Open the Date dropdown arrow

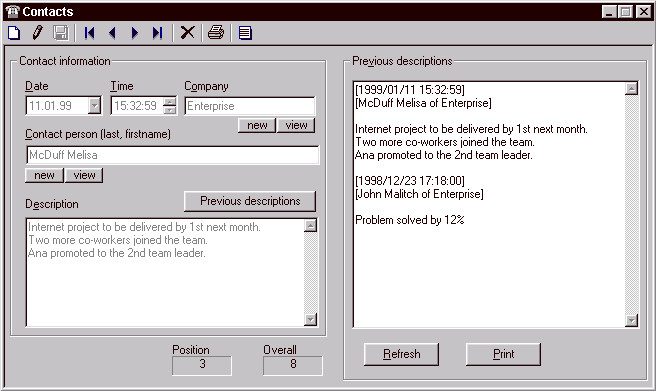(95, 105)
